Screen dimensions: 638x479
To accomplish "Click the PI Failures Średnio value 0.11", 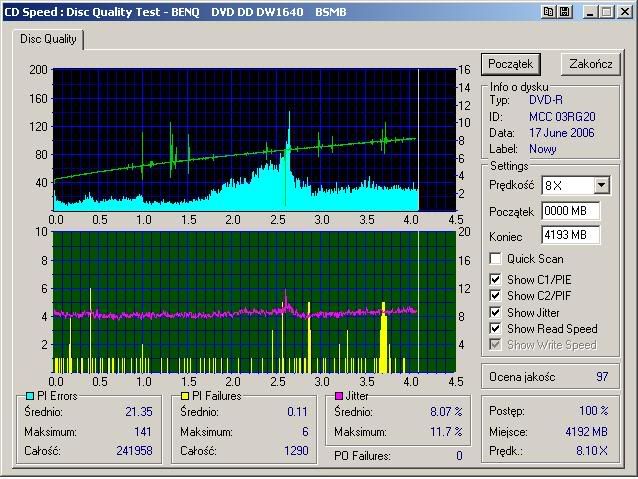I will tap(297, 412).
